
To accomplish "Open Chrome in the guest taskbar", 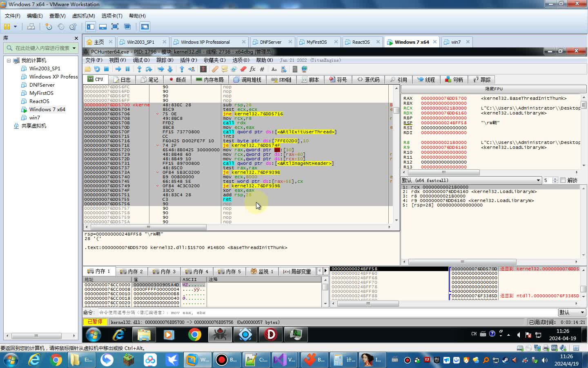I will pos(195,334).
